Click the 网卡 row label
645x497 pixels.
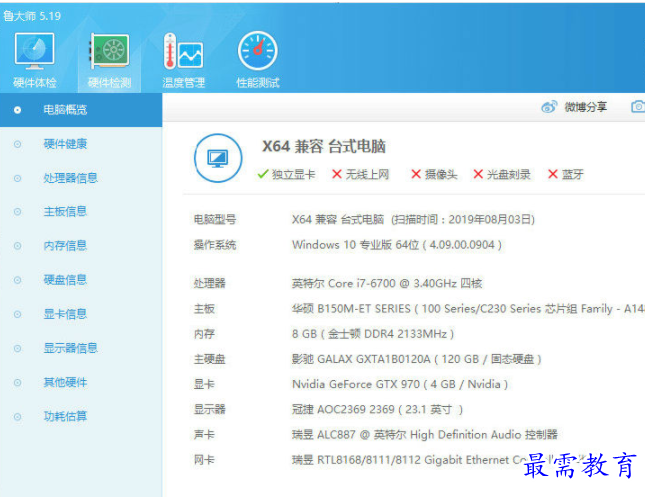point(204,460)
